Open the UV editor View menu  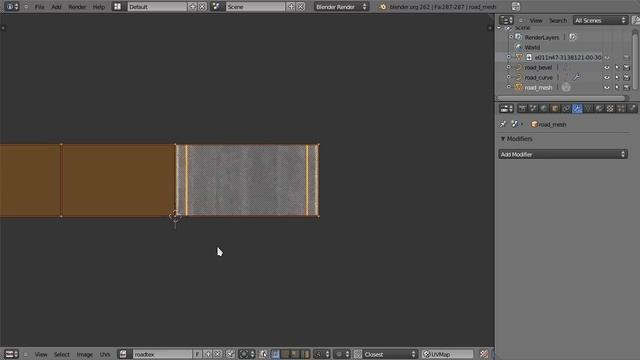pos(41,354)
